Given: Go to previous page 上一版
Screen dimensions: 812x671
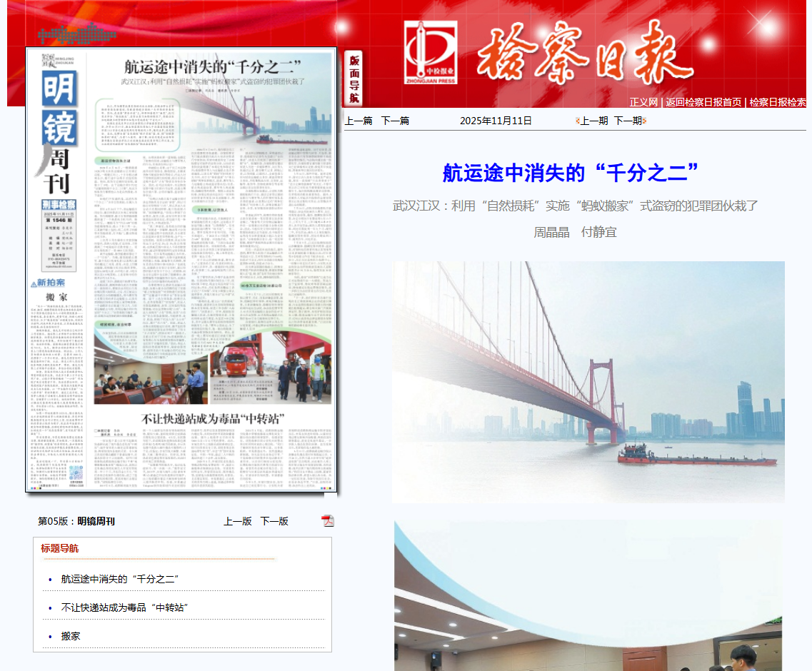Looking at the screenshot, I should click(x=238, y=522).
